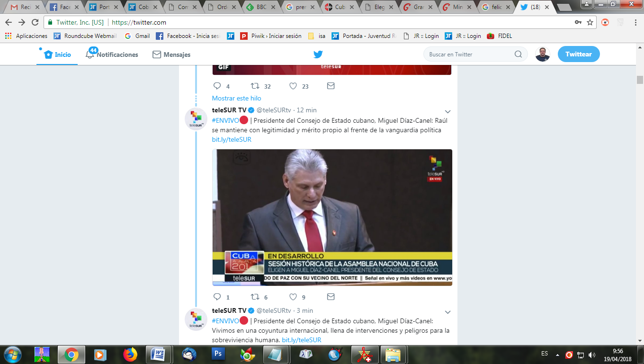Show hidden tray icons arrow
644x364 pixels.
(557, 355)
